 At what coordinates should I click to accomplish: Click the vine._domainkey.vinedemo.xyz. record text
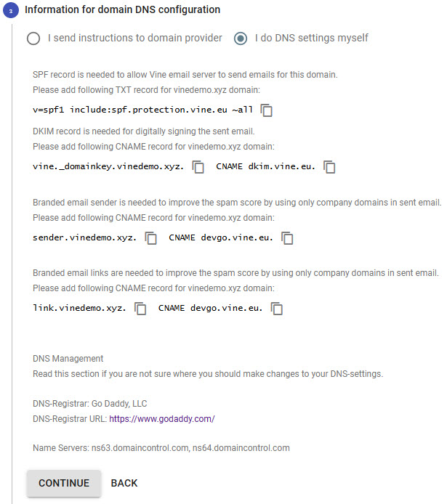[x=108, y=166]
